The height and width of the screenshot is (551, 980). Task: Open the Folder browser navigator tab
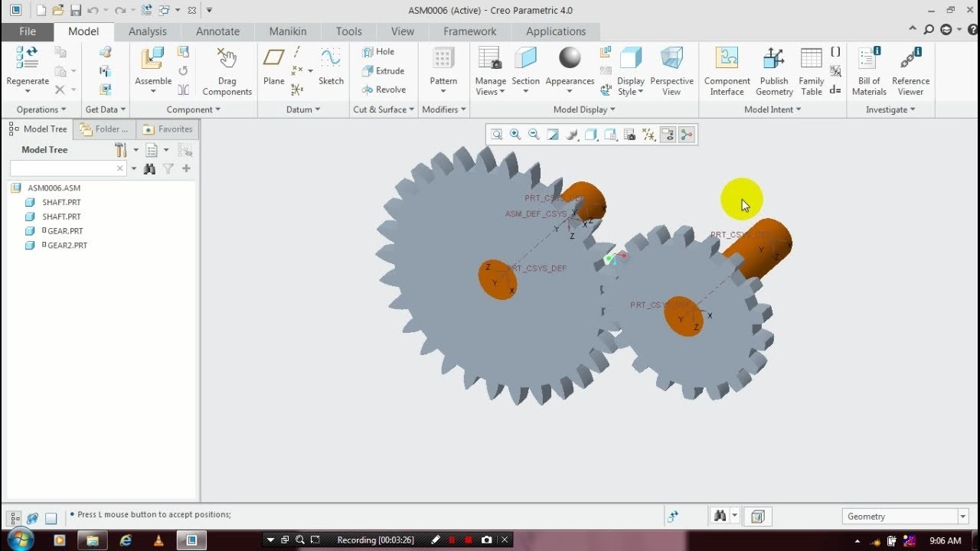[x=105, y=129]
